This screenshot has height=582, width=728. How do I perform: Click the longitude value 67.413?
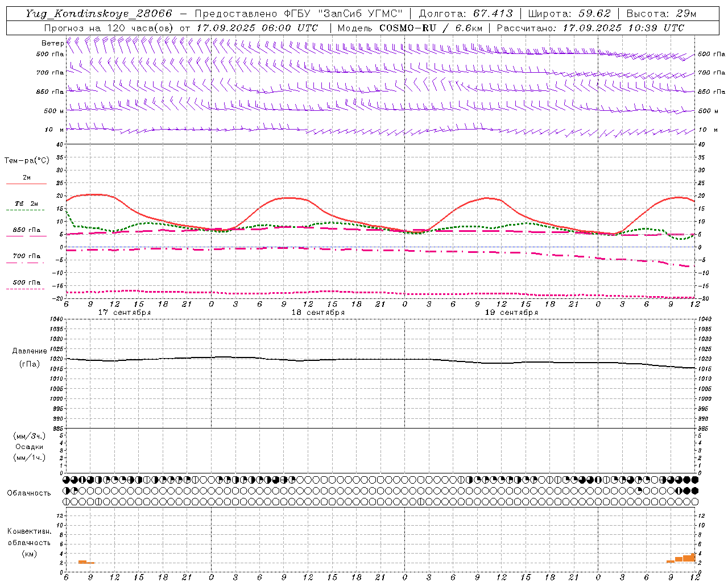click(x=493, y=14)
